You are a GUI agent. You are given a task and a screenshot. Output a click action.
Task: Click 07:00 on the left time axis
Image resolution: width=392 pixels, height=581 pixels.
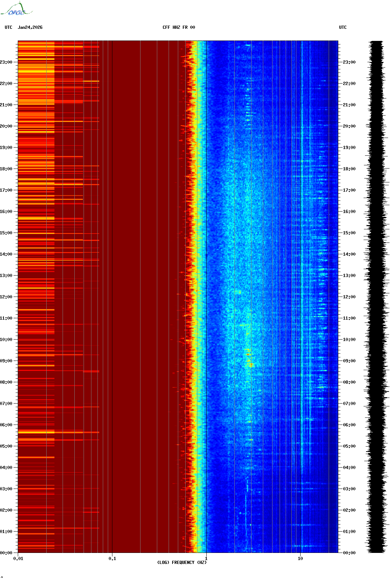6,404
